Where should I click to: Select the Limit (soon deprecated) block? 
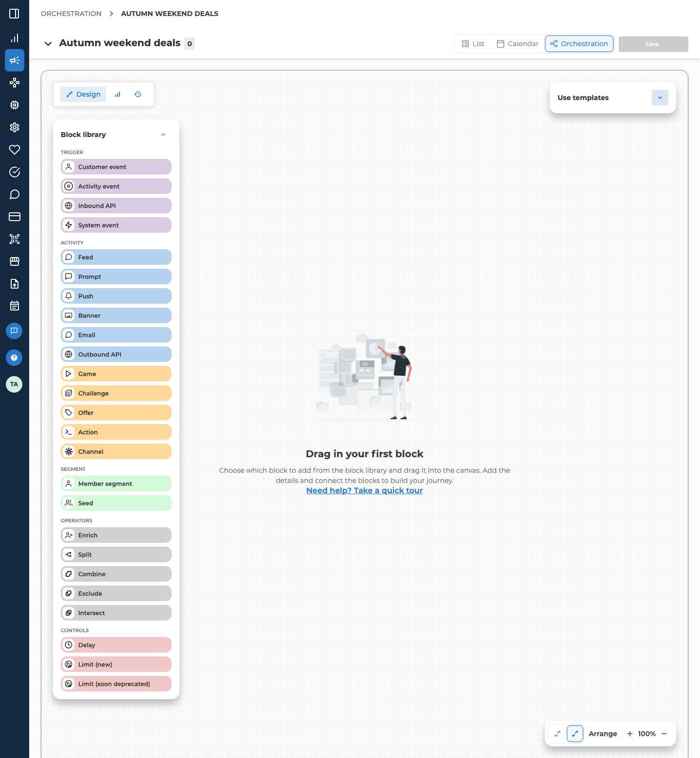(x=116, y=684)
